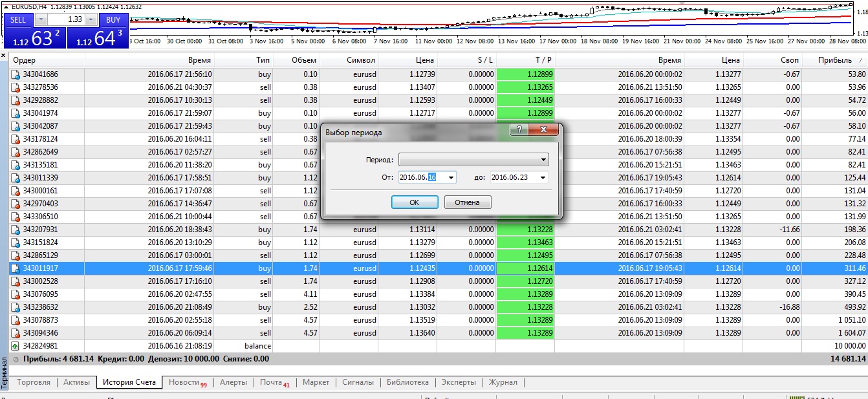Close the Выбор периода dialog
The width and height of the screenshot is (868, 399).
pyautogui.click(x=543, y=130)
